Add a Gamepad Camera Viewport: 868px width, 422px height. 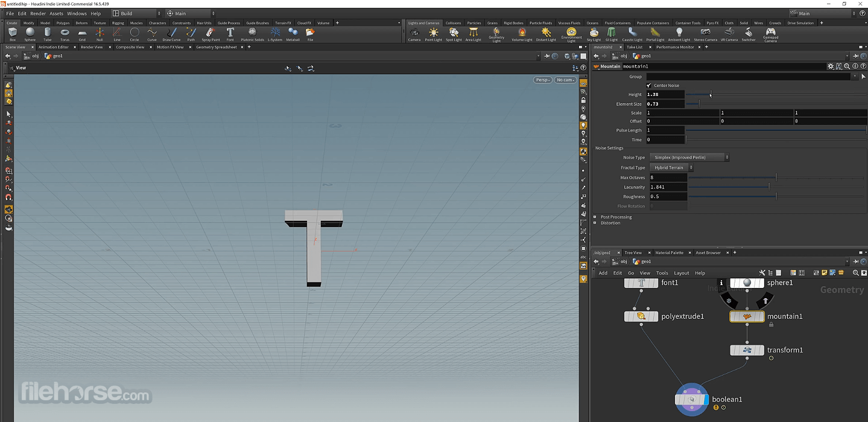[771, 35]
